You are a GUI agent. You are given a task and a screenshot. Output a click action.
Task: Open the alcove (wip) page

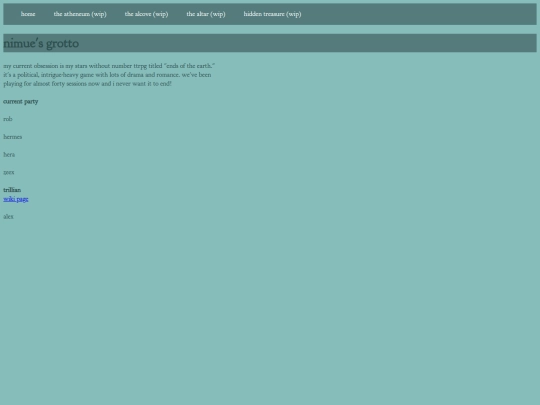point(146,14)
